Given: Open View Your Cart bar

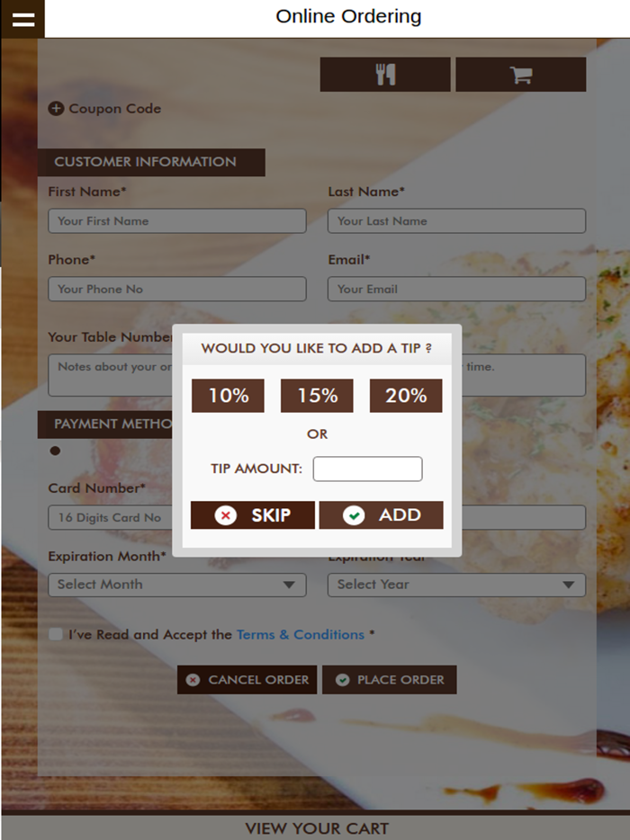Looking at the screenshot, I should 317,828.
